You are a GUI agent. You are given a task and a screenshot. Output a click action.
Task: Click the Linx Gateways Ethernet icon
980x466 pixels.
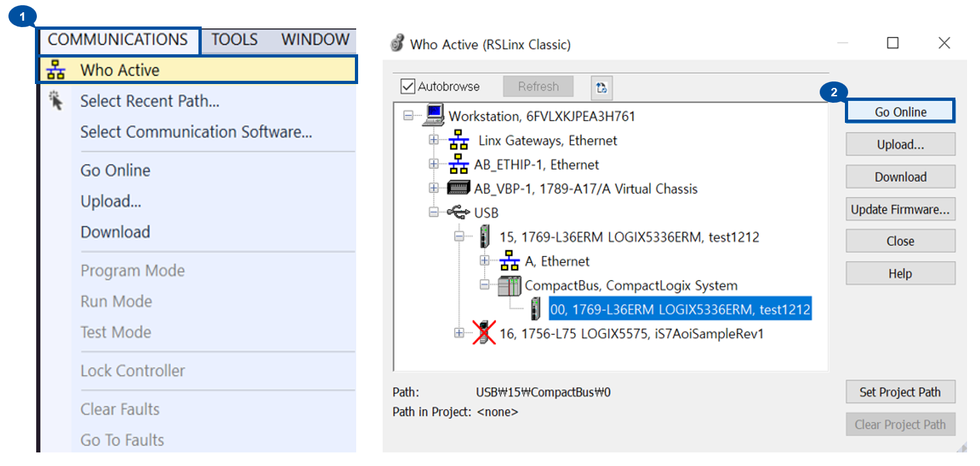[x=460, y=140]
